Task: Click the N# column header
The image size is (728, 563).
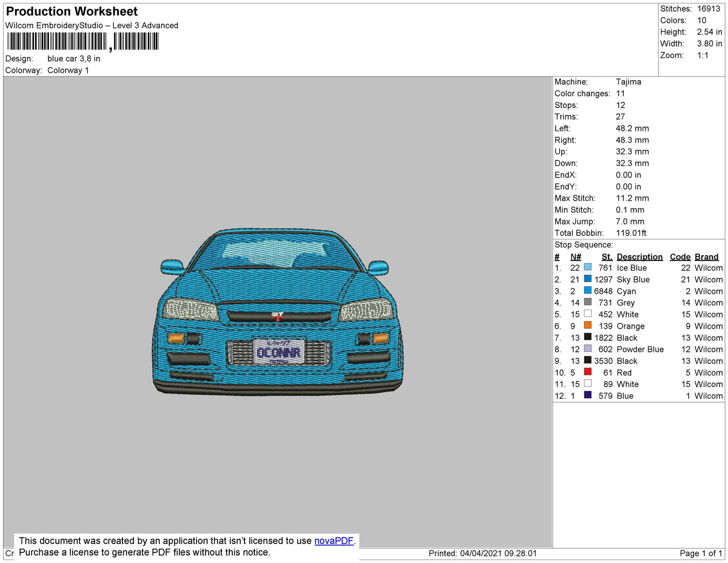Action: click(576, 257)
